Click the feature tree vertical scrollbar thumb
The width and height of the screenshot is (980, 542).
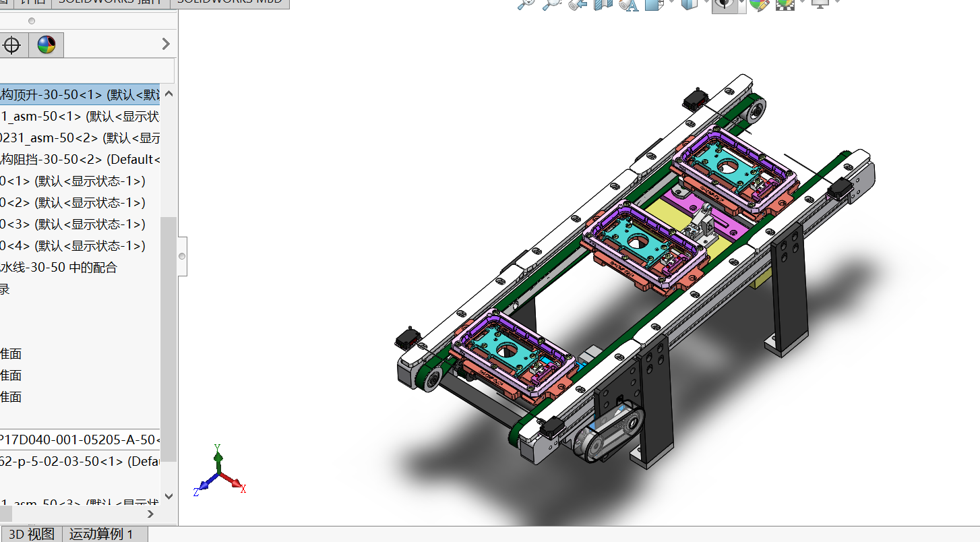coord(169,339)
